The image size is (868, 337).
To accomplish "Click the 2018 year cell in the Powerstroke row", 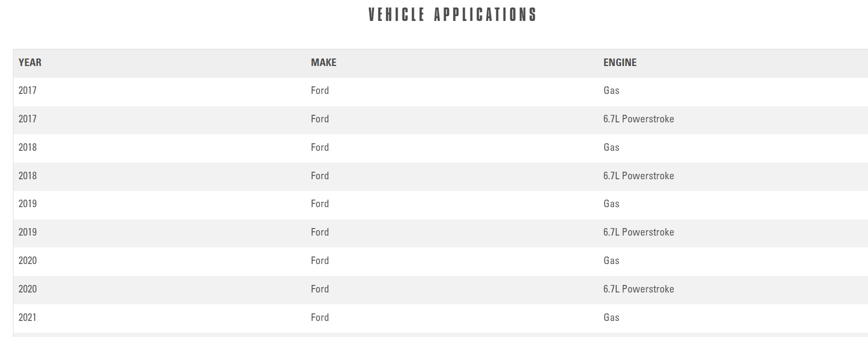I will tap(27, 176).
